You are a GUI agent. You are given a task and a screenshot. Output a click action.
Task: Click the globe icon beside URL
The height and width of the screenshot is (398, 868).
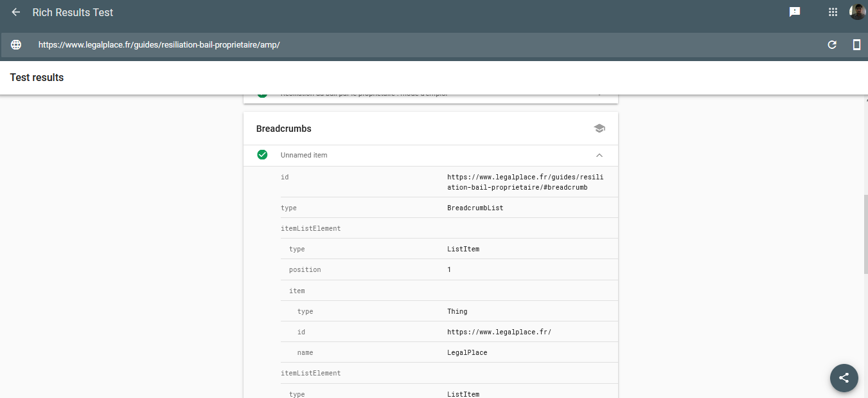(16, 45)
